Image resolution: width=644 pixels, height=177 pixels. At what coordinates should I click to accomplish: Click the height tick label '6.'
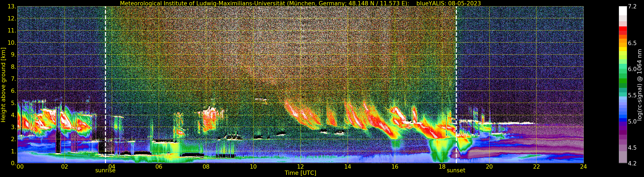(x=14, y=91)
